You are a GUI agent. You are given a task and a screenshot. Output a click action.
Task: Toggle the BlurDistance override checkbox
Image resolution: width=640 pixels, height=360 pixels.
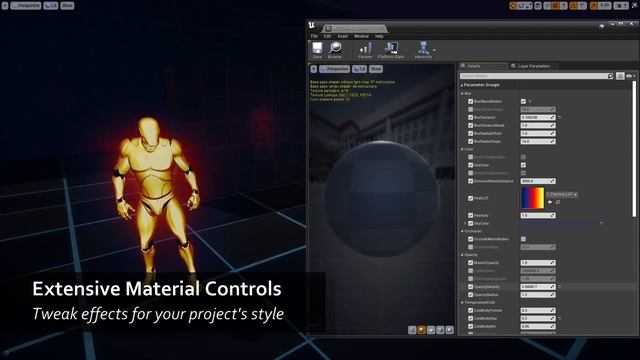click(470, 118)
